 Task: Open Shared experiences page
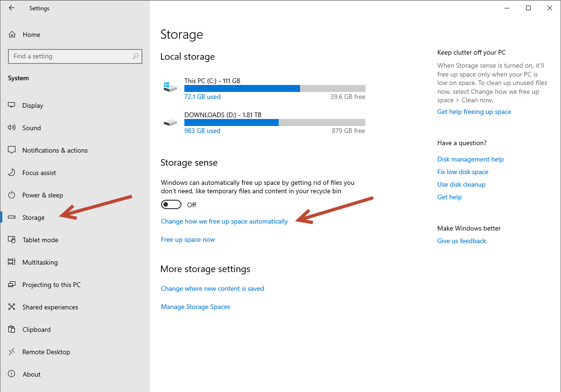click(x=50, y=307)
